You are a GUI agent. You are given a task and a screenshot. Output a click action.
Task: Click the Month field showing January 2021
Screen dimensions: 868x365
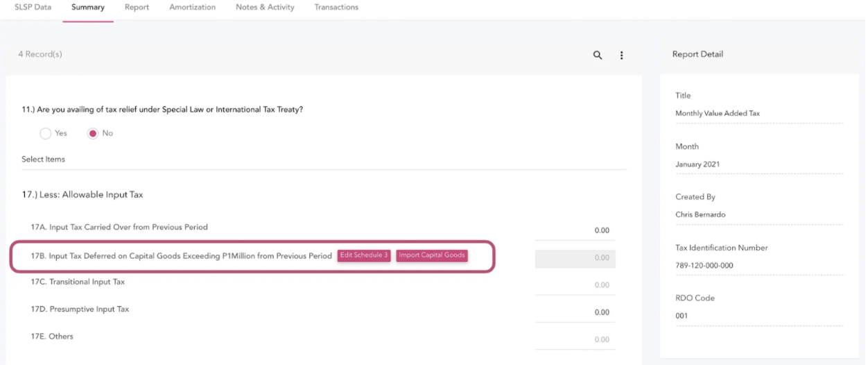(x=758, y=164)
